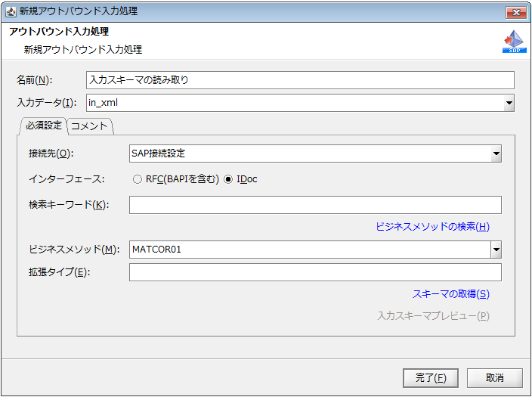Click the Java window icon in title bar
Viewport: 532px width, 397px height.
point(11,11)
